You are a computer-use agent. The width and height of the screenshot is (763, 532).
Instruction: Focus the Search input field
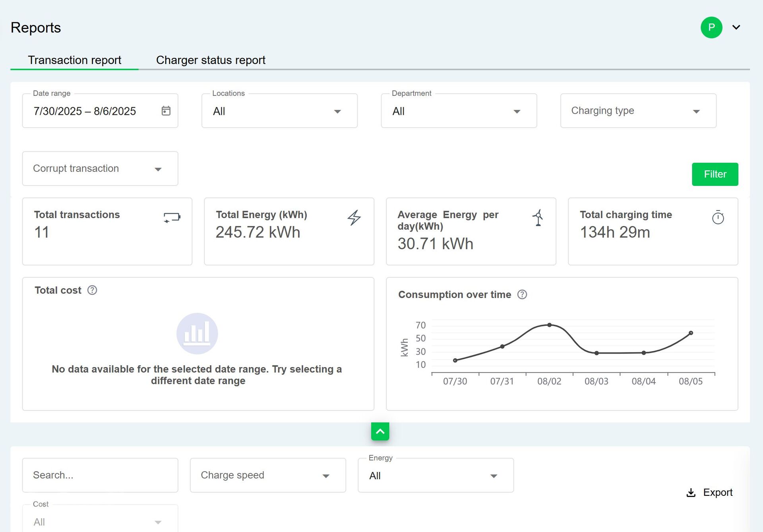(100, 475)
